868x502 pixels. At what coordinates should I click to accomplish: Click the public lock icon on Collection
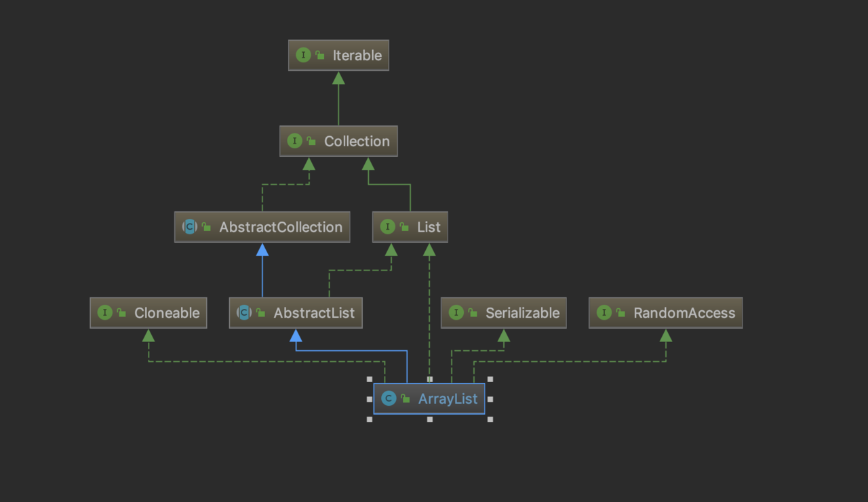click(x=311, y=142)
